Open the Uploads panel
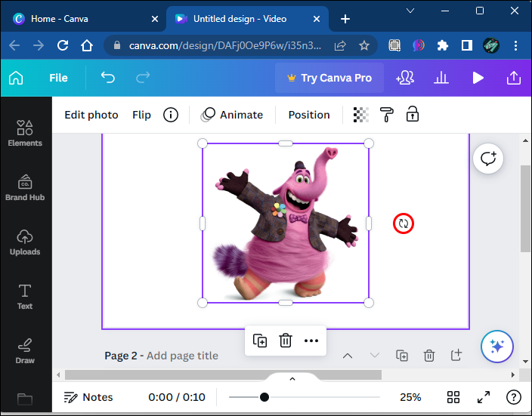 [x=25, y=242]
